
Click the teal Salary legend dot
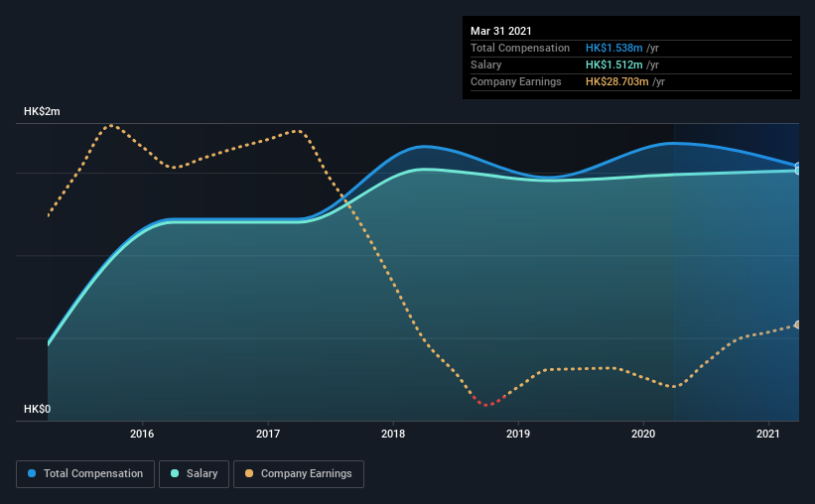click(175, 473)
